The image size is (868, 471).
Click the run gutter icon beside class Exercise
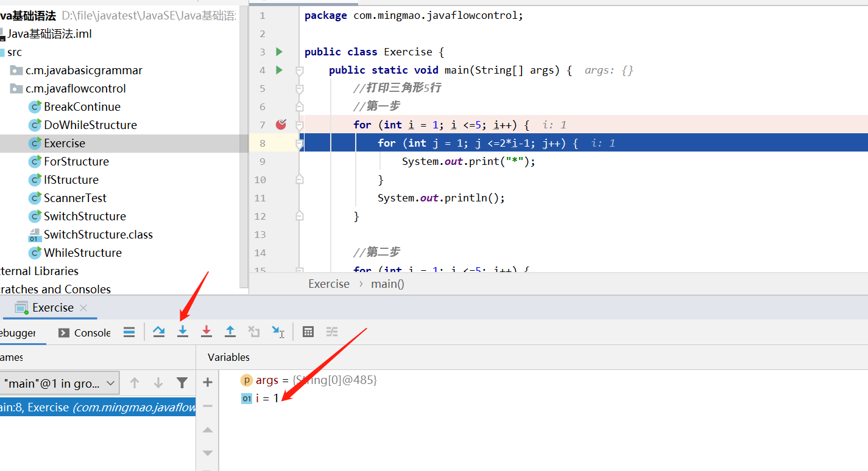coord(279,52)
